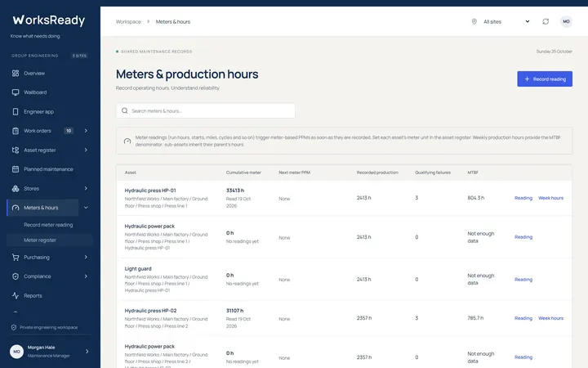Screen dimensions: 588x368
Task: Click the 785.7 h MTBF value
Action: point(475,317)
